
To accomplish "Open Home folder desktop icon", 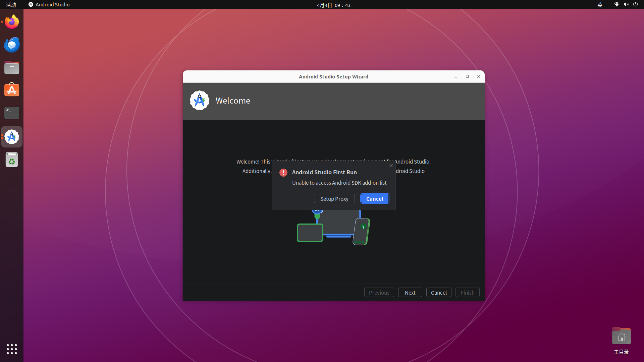I will [621, 337].
